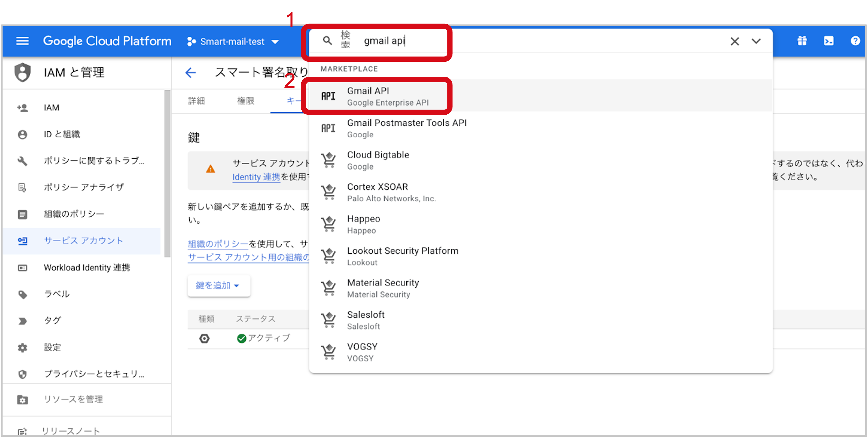This screenshot has width=868, height=437.
Task: Click the ID と組織 account icon
Action: click(x=23, y=134)
